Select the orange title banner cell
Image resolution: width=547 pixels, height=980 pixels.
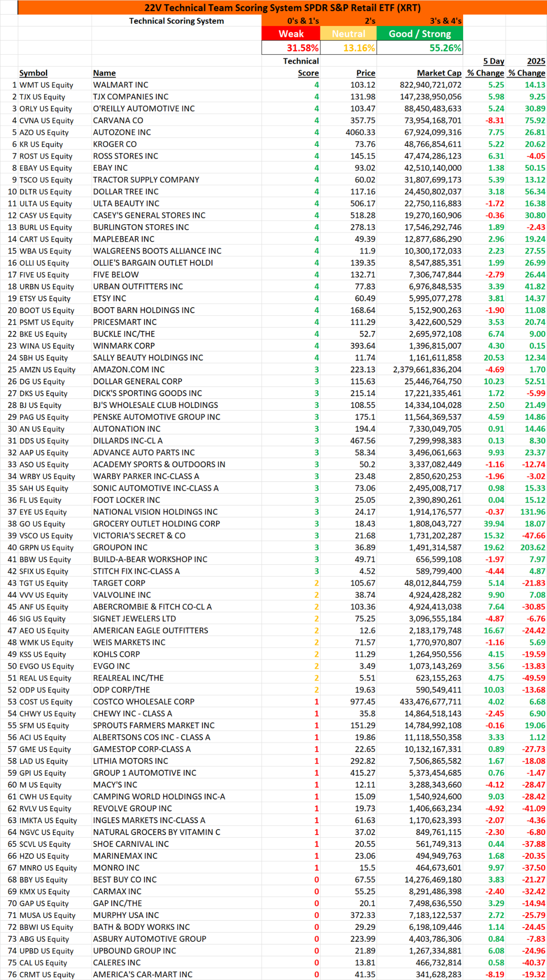[x=282, y=8]
